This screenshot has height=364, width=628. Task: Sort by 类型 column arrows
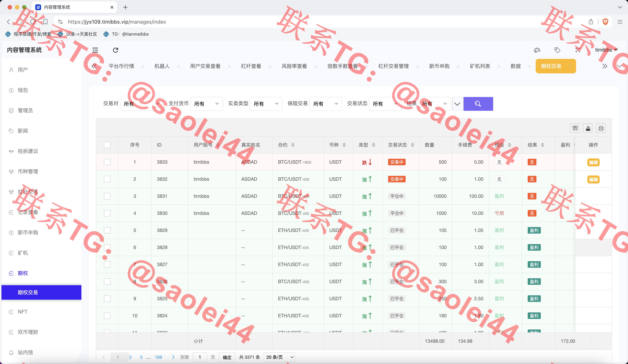374,145
